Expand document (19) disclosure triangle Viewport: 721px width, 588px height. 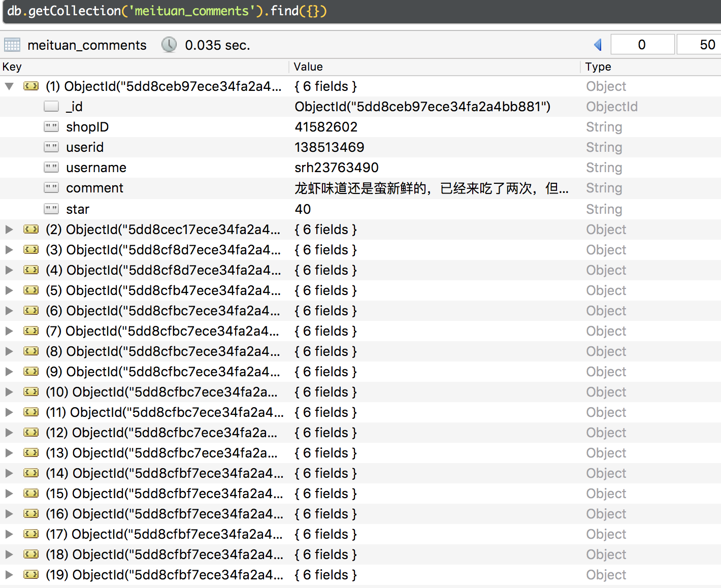pos(9,575)
